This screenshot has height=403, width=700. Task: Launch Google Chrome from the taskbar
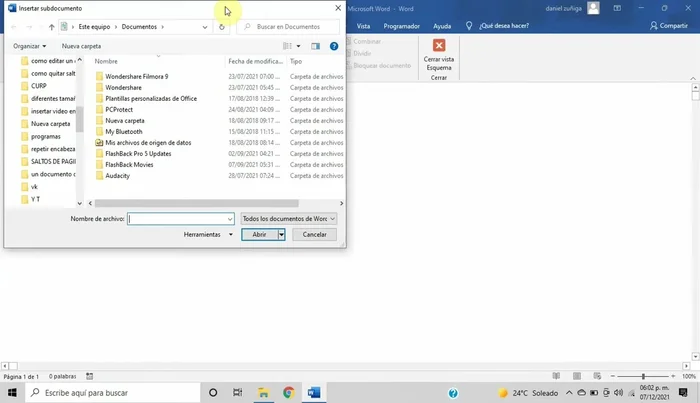(288, 393)
